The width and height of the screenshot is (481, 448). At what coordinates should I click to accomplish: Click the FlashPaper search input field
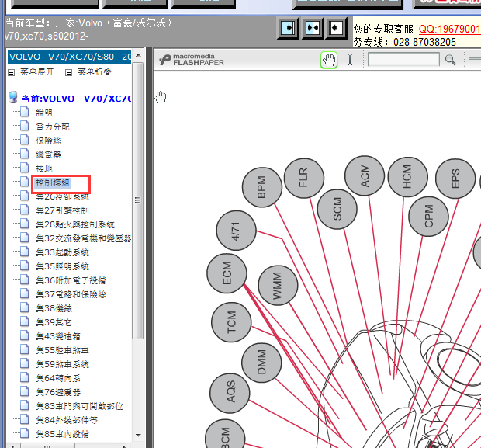[403, 60]
